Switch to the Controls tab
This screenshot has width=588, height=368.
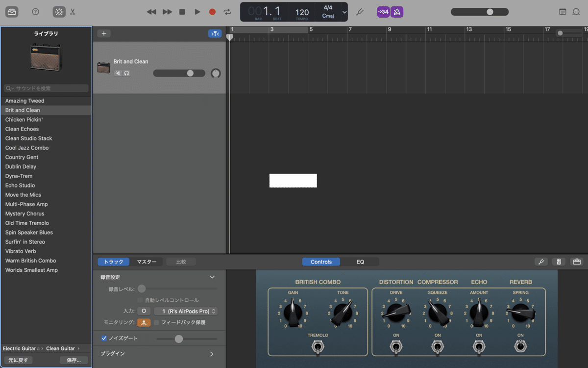tap(321, 262)
